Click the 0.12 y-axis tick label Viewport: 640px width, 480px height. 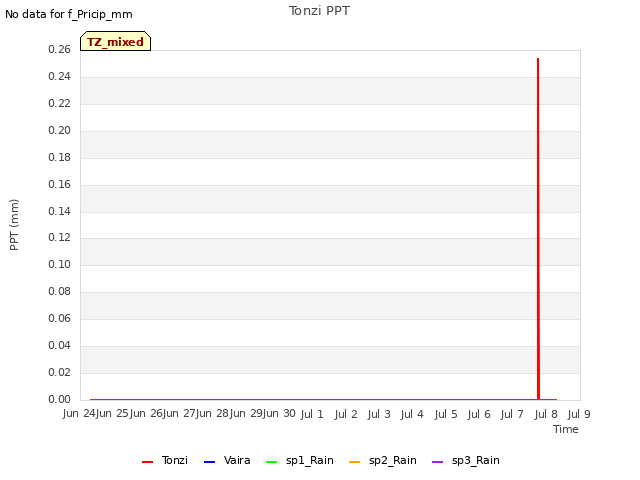(x=60, y=237)
